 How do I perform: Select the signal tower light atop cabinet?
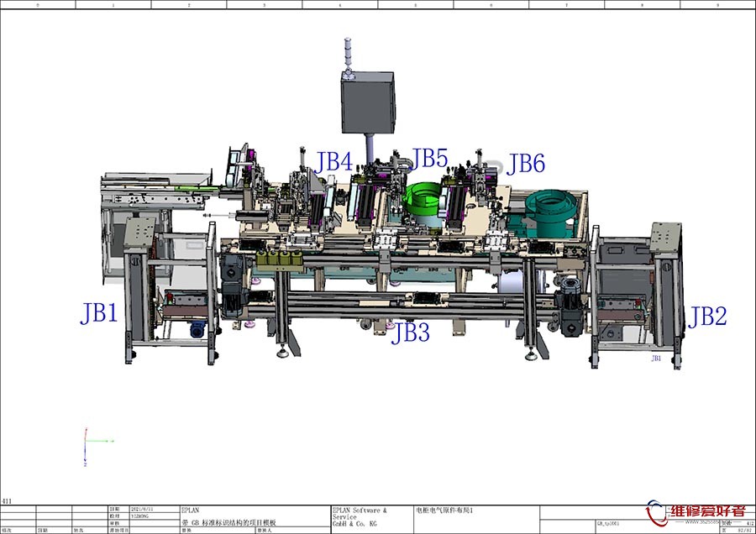tap(349, 54)
